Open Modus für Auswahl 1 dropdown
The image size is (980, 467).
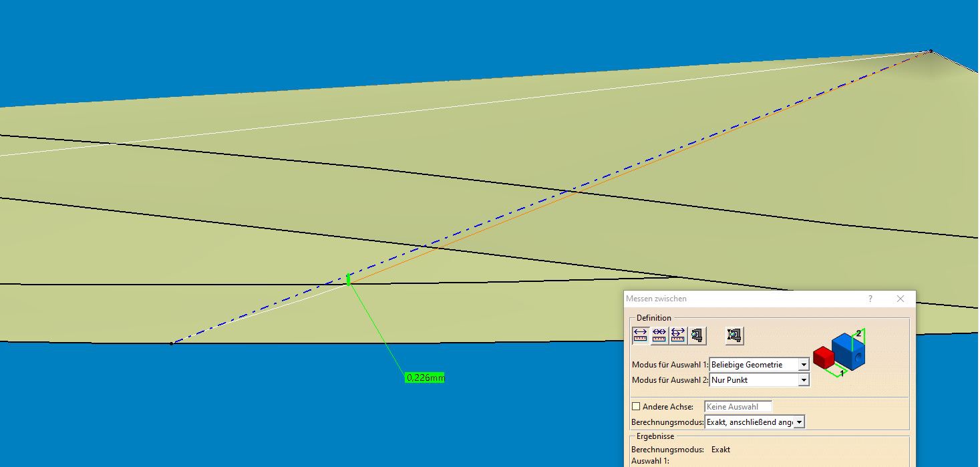pos(804,365)
